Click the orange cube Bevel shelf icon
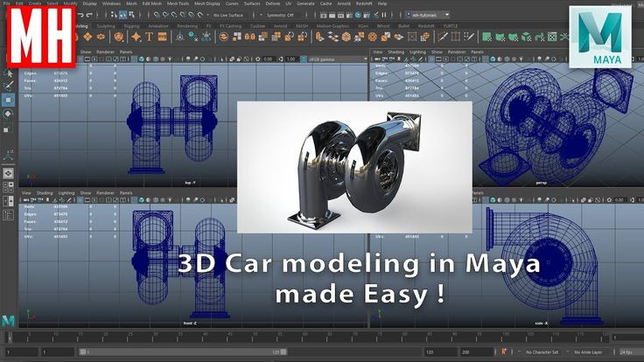 tap(346, 37)
